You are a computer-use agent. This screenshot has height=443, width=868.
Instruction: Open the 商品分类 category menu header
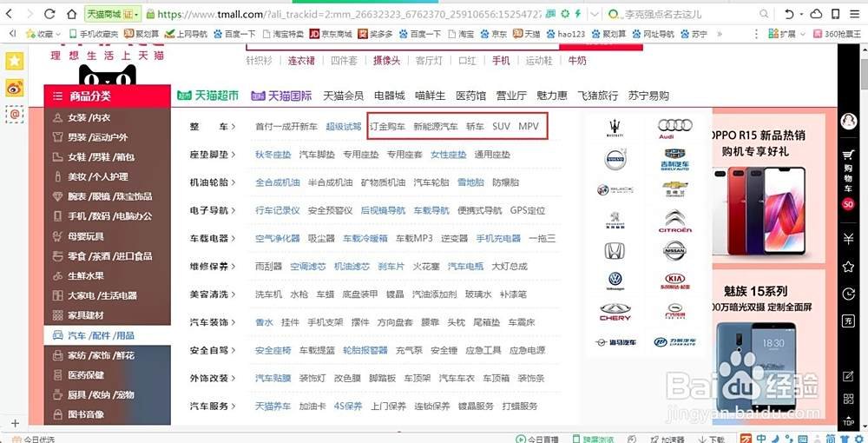pos(108,96)
